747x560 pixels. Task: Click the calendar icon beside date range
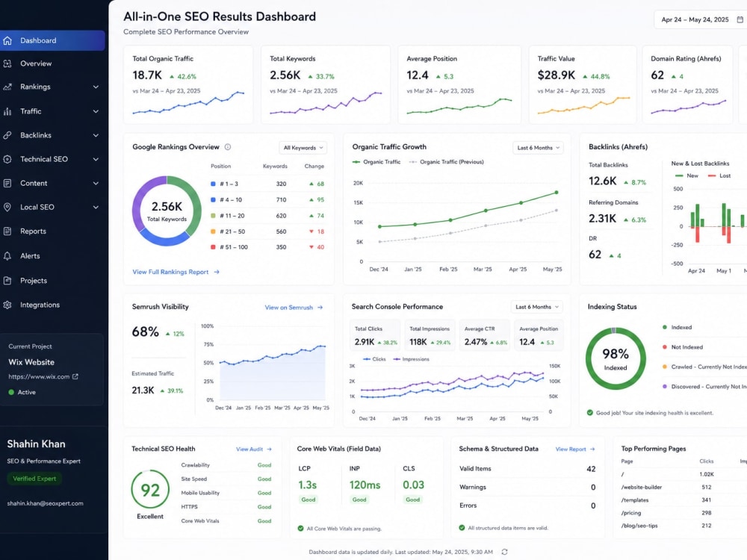[740, 19]
